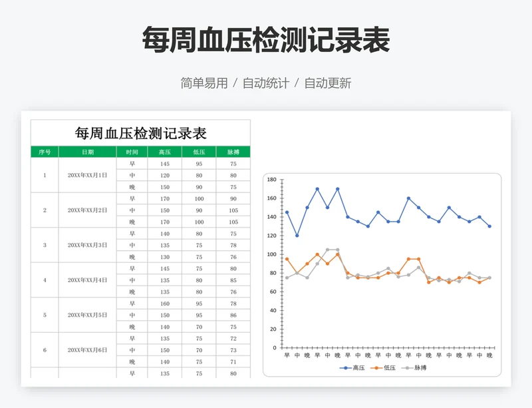Click the date cell 20XX年XX月4日

(88, 280)
